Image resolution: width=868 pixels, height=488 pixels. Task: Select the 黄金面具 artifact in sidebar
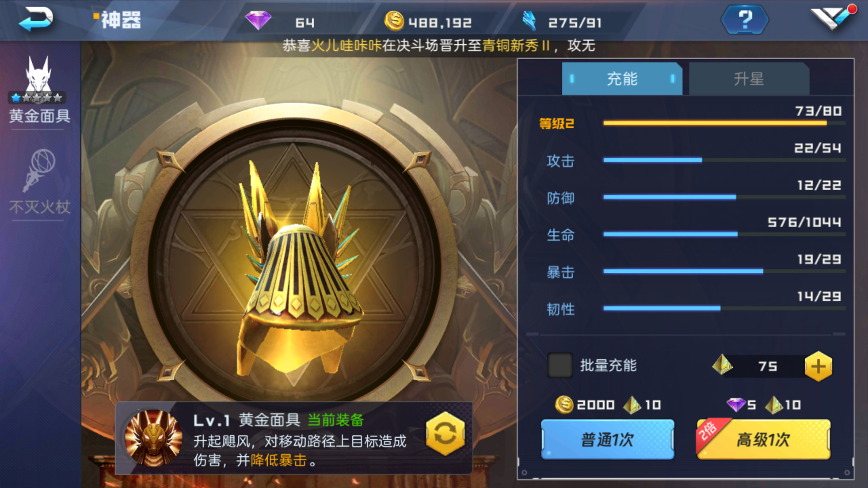tap(40, 90)
